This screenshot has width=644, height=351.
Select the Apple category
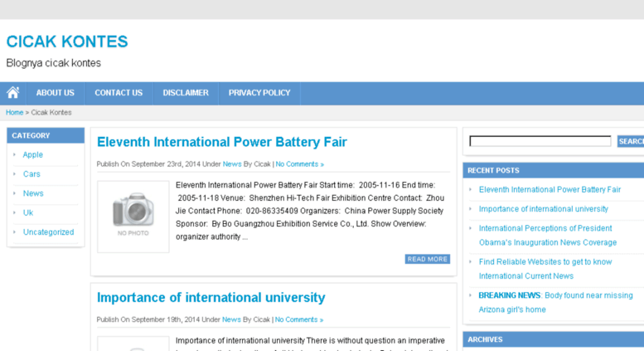click(33, 154)
